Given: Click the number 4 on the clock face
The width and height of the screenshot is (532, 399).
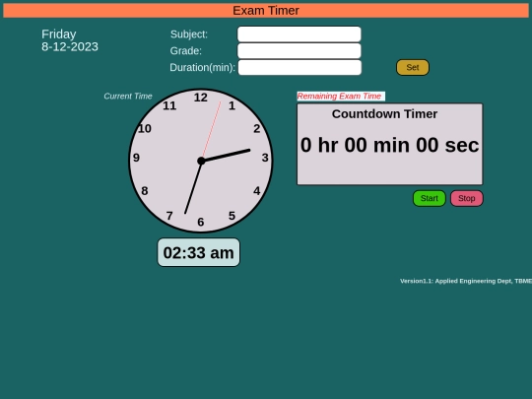Looking at the screenshot, I should pyautogui.click(x=257, y=190).
